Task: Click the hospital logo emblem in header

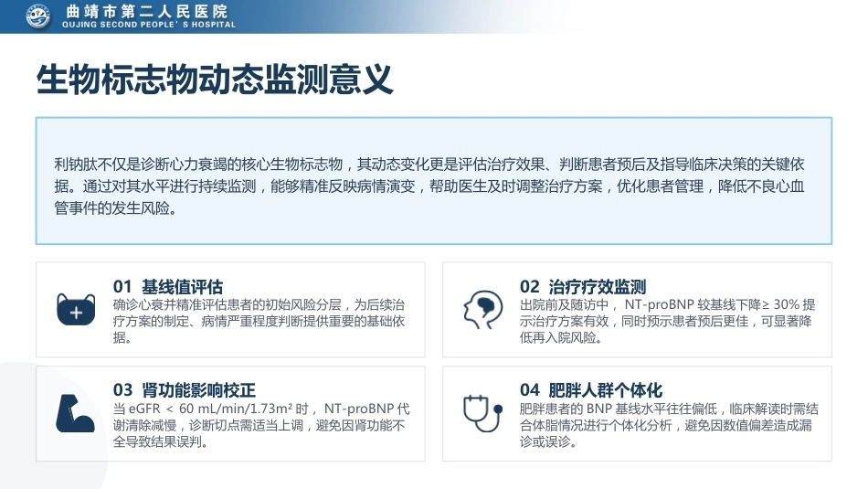Action: [x=38, y=16]
